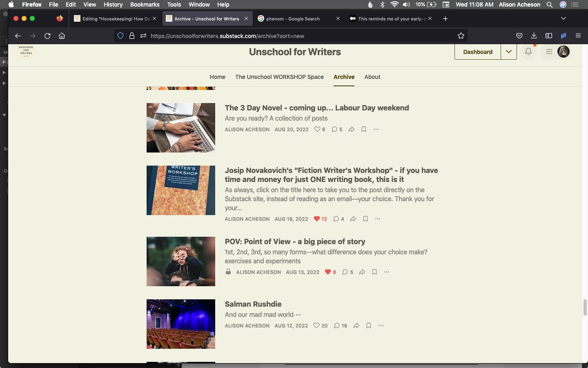Open Firefox downloads panel
The image size is (588, 368).
pyautogui.click(x=534, y=36)
